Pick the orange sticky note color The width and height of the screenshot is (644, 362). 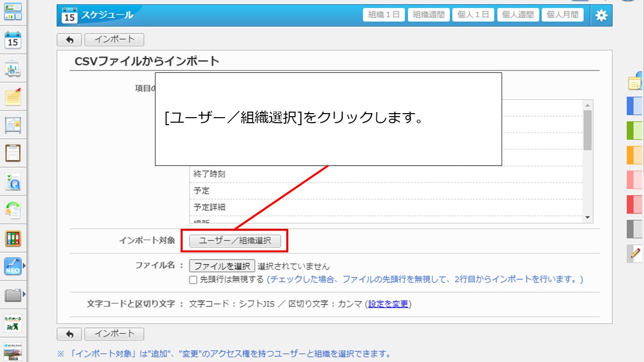tap(634, 155)
